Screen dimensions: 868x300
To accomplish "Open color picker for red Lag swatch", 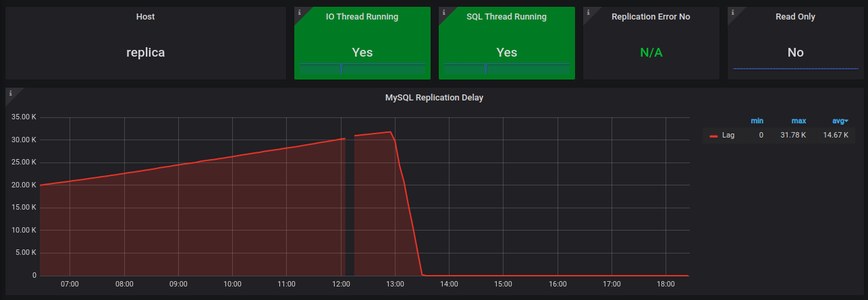I will pos(713,136).
